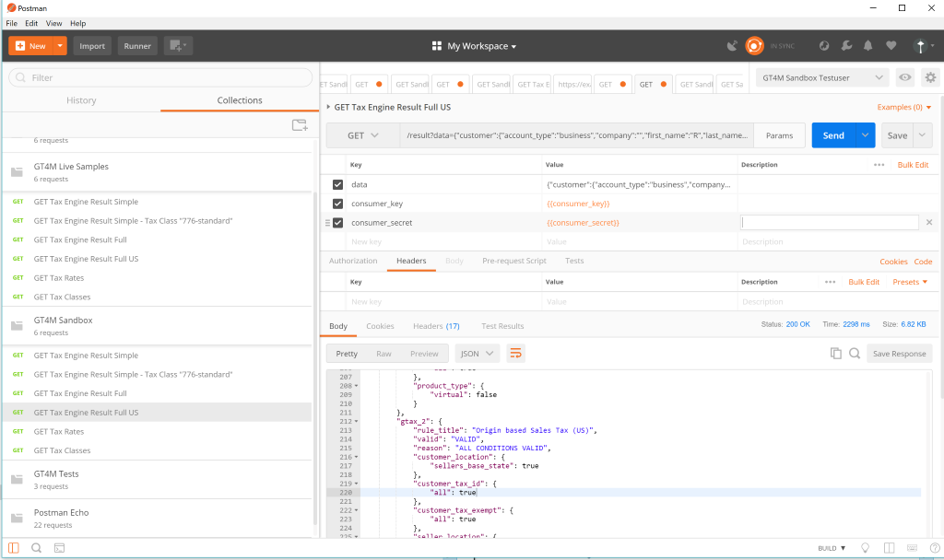Open the Tests tab
Viewport: 944px width, 560px height.
[x=574, y=261]
